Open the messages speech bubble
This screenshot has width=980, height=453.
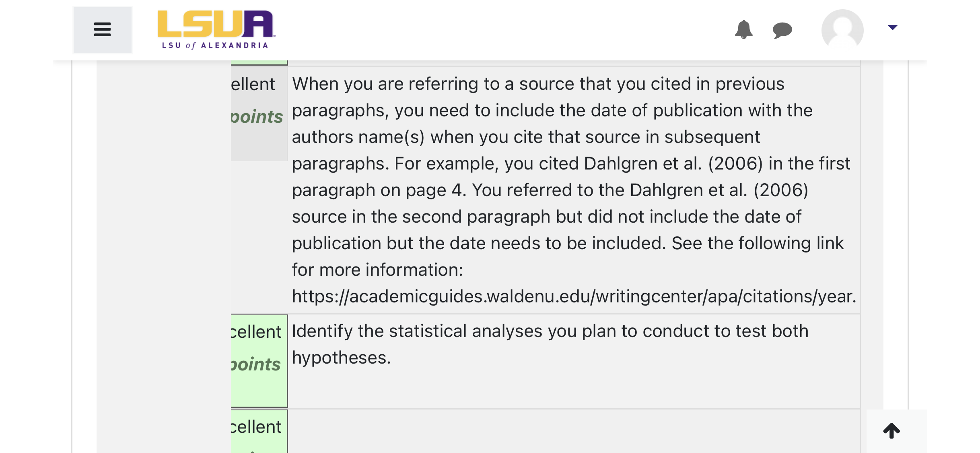coord(782,30)
